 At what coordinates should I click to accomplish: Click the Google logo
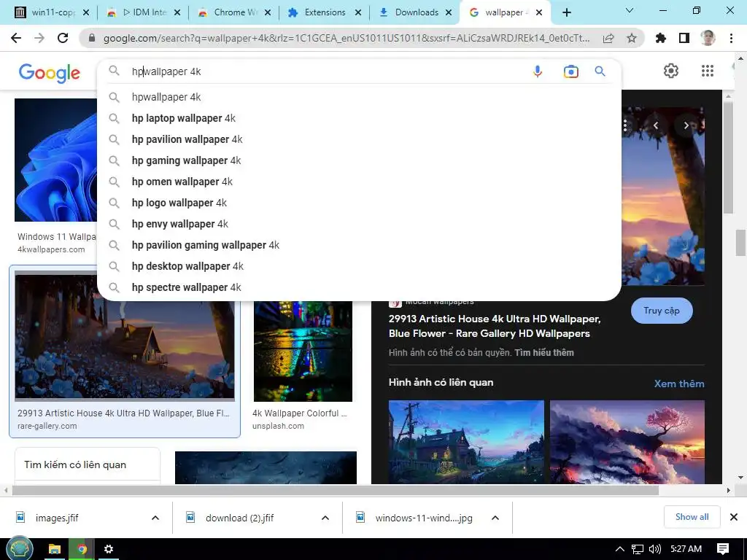pos(50,73)
